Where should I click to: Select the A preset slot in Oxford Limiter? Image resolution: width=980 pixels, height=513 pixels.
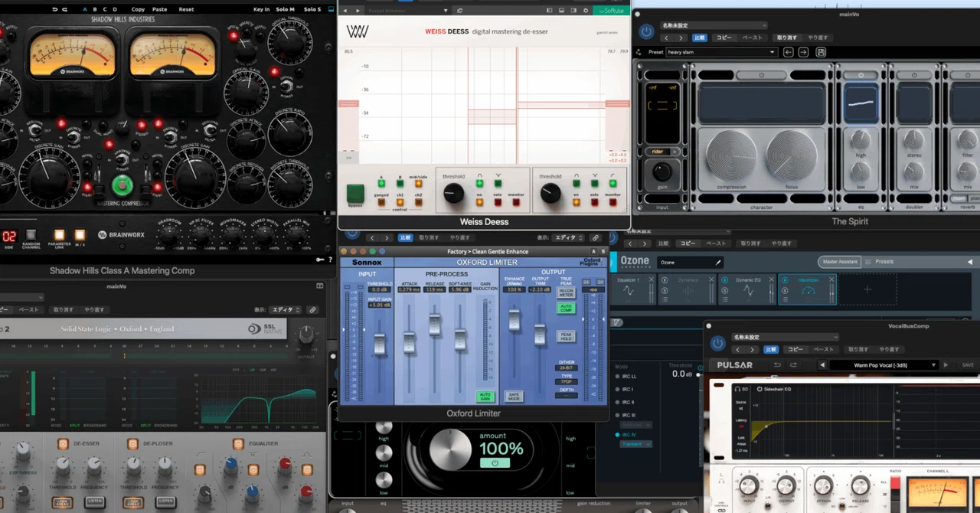pos(593,251)
